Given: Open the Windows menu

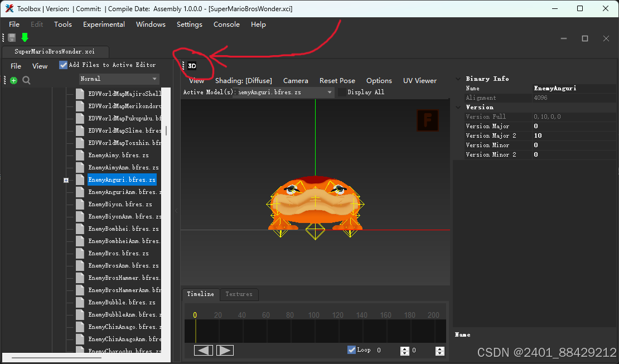Looking at the screenshot, I should pos(151,25).
